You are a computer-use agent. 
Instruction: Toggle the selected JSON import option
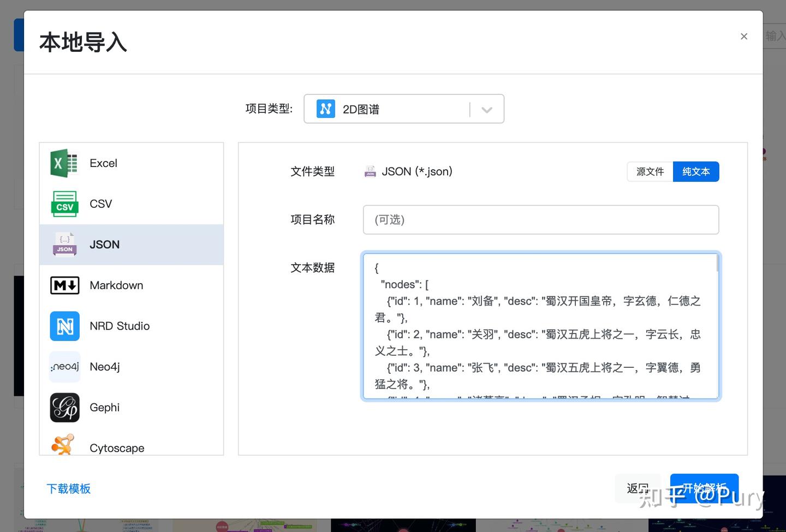(131, 244)
